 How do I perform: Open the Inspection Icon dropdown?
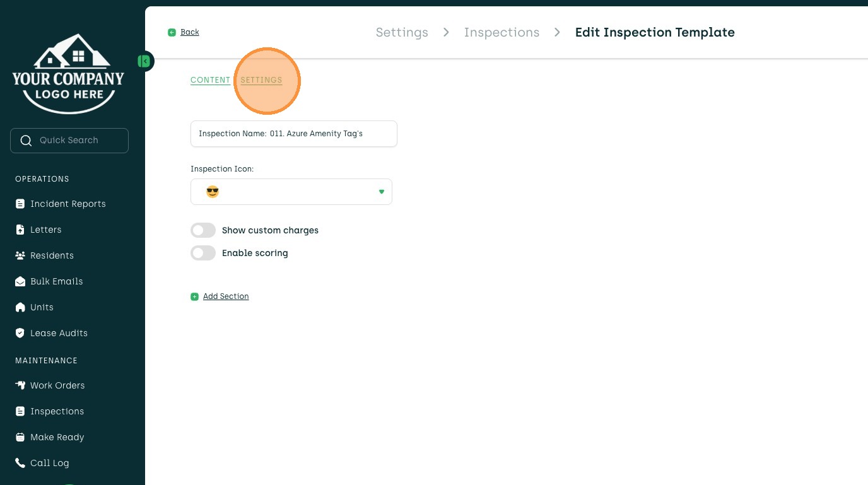point(291,192)
